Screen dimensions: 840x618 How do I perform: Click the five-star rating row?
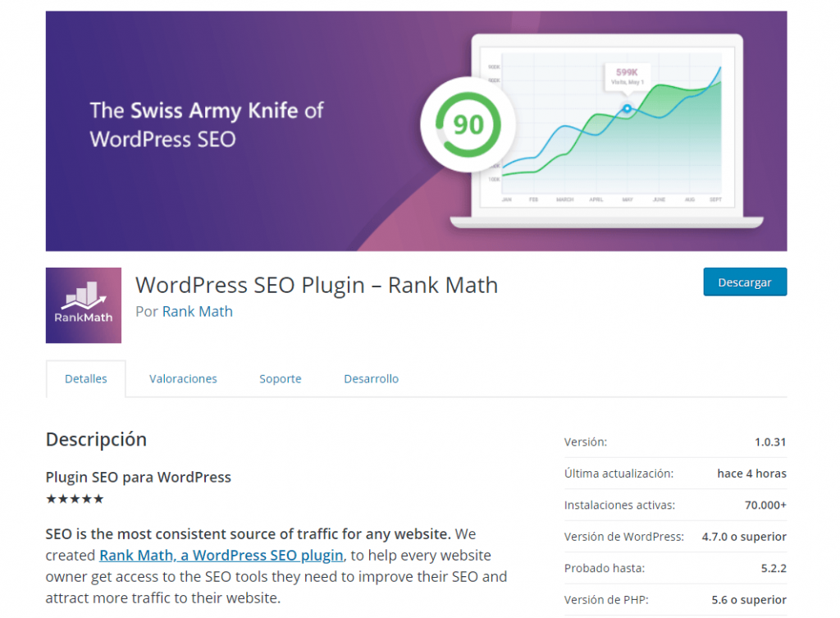coord(75,499)
